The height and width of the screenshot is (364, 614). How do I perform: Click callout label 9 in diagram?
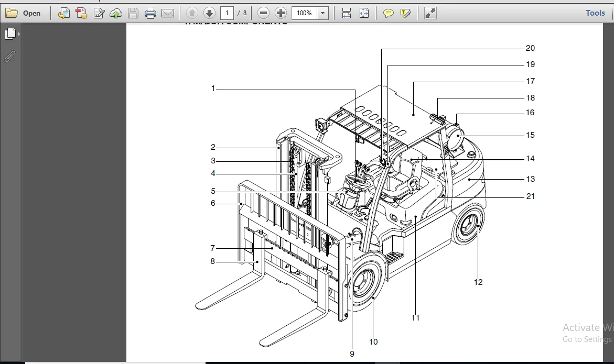pos(352,354)
